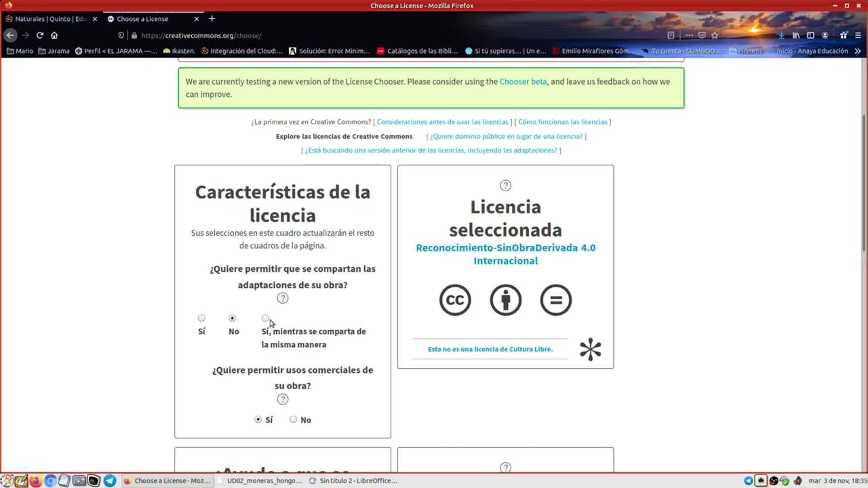Open Telegram from the taskbar
868x488 pixels.
tap(110, 481)
